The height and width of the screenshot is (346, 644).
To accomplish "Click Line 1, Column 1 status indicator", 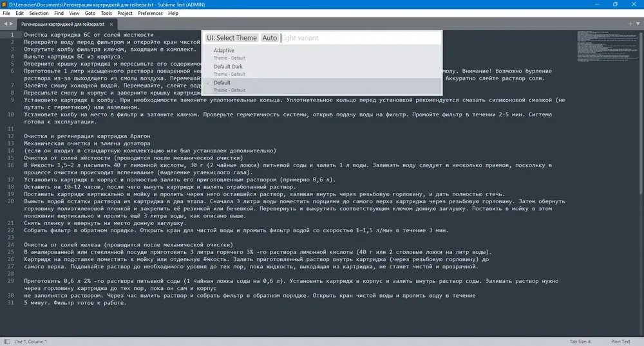I will coord(30,341).
